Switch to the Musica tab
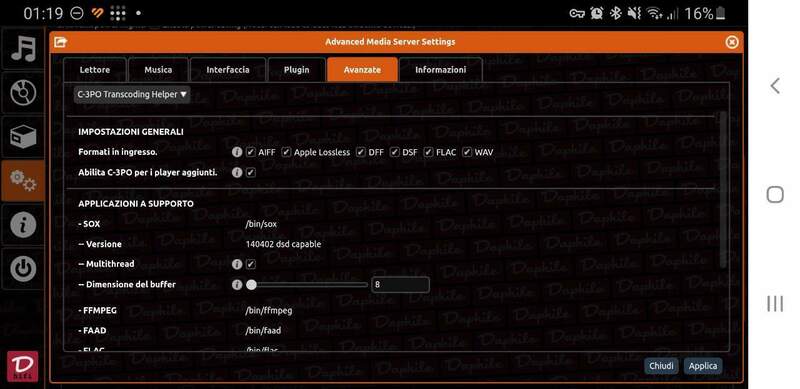The image size is (800, 389). 158,70
